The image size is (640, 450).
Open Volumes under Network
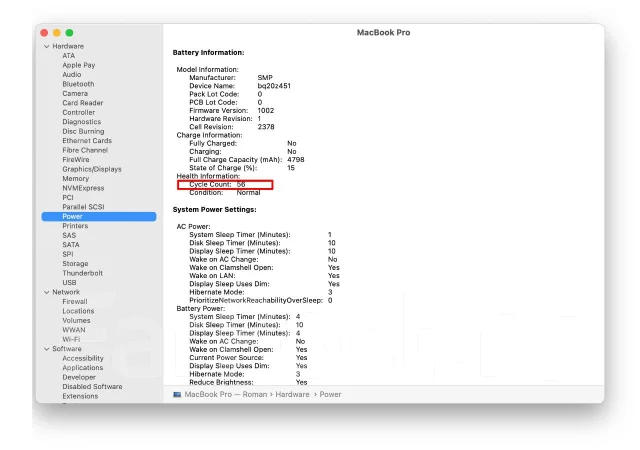pos(76,320)
